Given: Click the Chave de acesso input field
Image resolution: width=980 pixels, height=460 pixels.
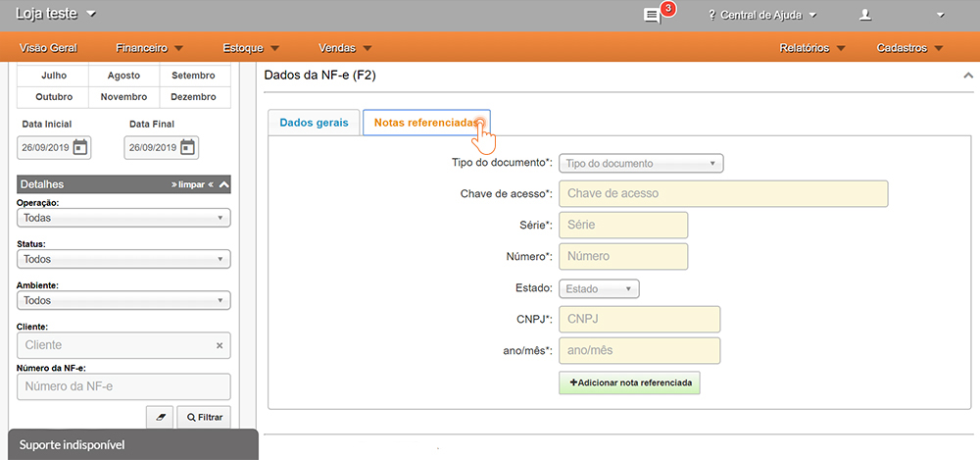Looking at the screenshot, I should (723, 194).
